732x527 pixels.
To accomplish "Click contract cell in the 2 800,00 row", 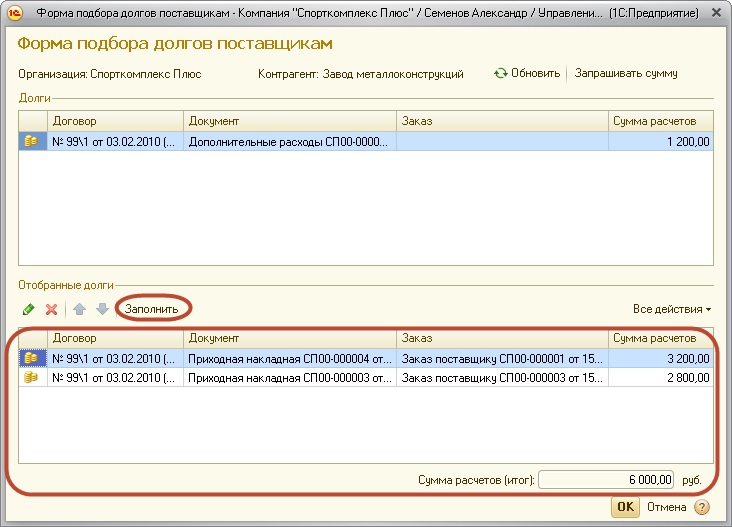I will [115, 378].
